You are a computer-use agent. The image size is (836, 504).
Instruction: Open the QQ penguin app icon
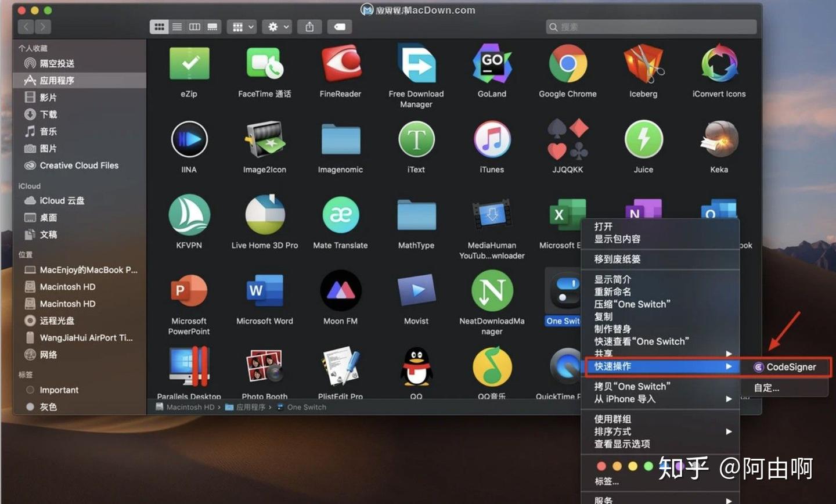coord(416,366)
